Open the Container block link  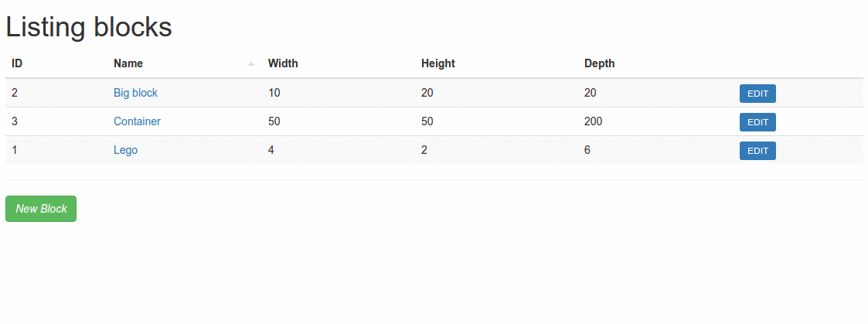click(x=137, y=121)
